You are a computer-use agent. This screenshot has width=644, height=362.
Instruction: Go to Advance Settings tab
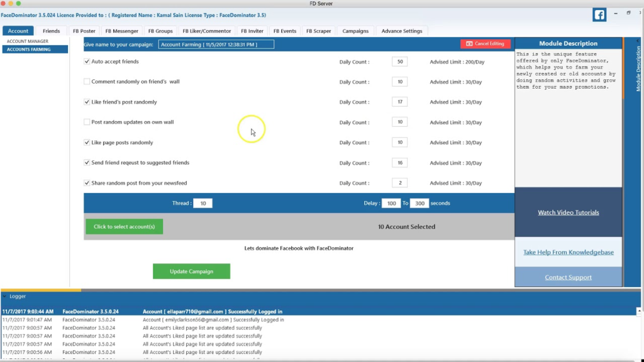[402, 31]
